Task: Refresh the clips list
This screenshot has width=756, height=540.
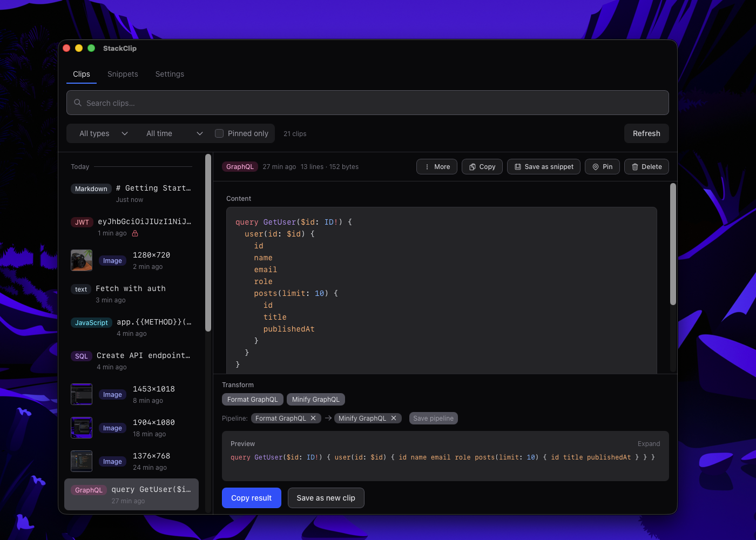Action: [x=646, y=133]
